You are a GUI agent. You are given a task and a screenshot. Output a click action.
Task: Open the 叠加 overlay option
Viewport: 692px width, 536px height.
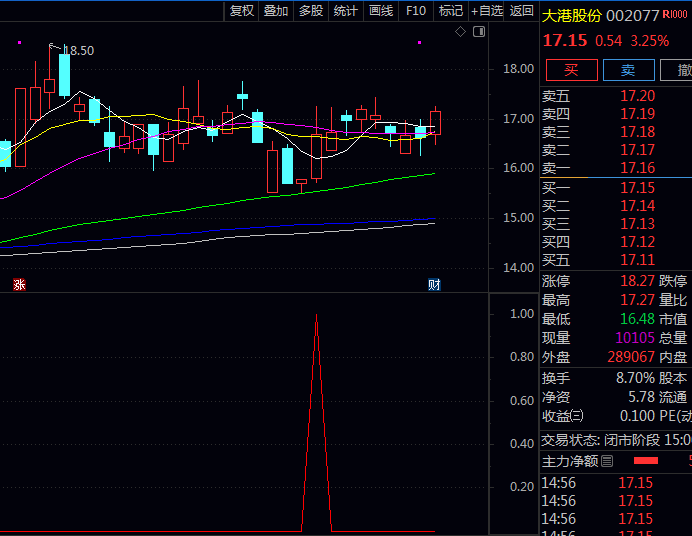point(276,11)
